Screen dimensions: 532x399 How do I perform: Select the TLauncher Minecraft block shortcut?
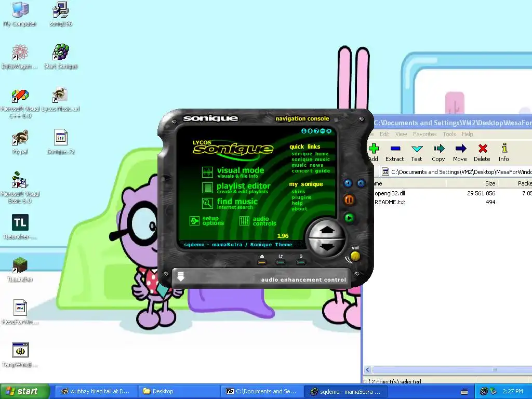(x=20, y=270)
